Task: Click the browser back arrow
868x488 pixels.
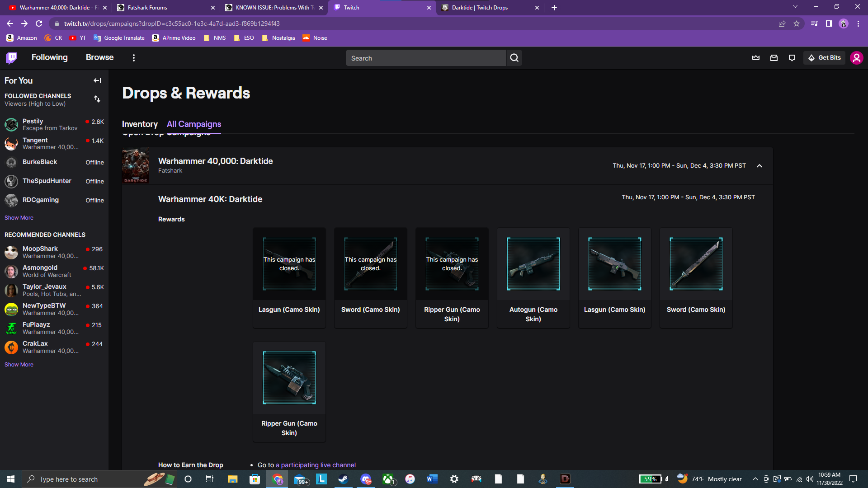Action: [10, 23]
